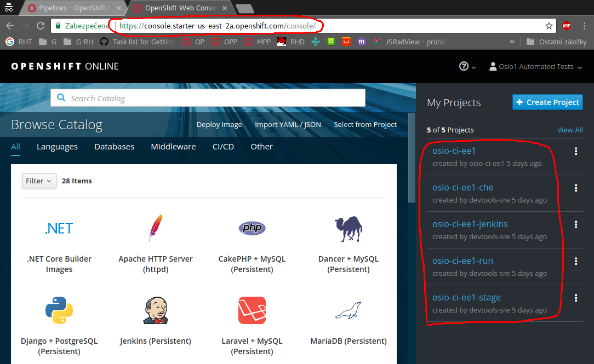Screen dimensions: 594x364
Task: Open the RHT Google bookmark
Action: coord(19,42)
